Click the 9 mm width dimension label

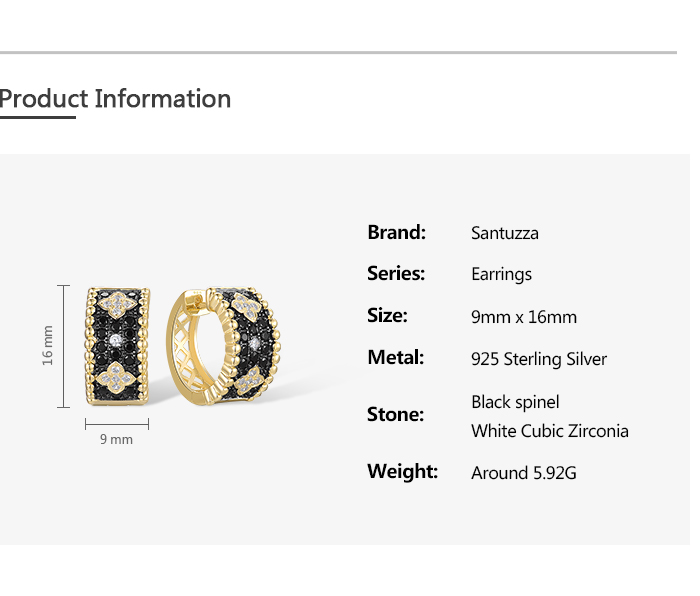(117, 439)
